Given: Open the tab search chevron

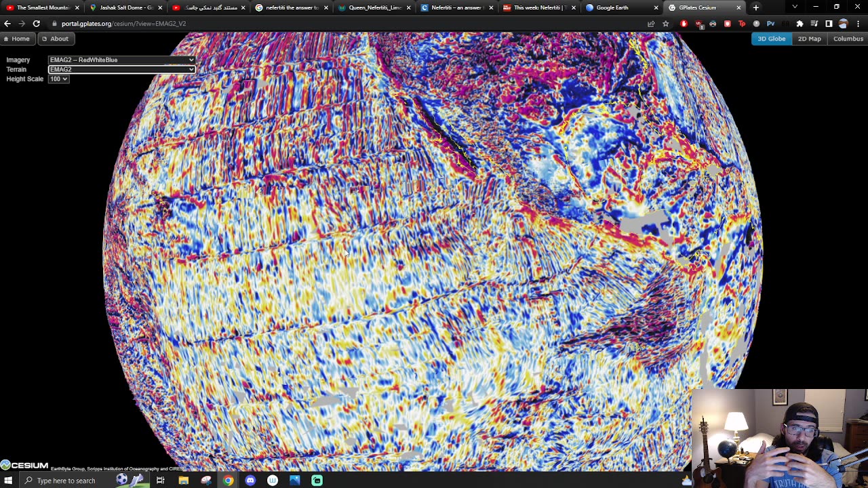Looking at the screenshot, I should click(795, 7).
